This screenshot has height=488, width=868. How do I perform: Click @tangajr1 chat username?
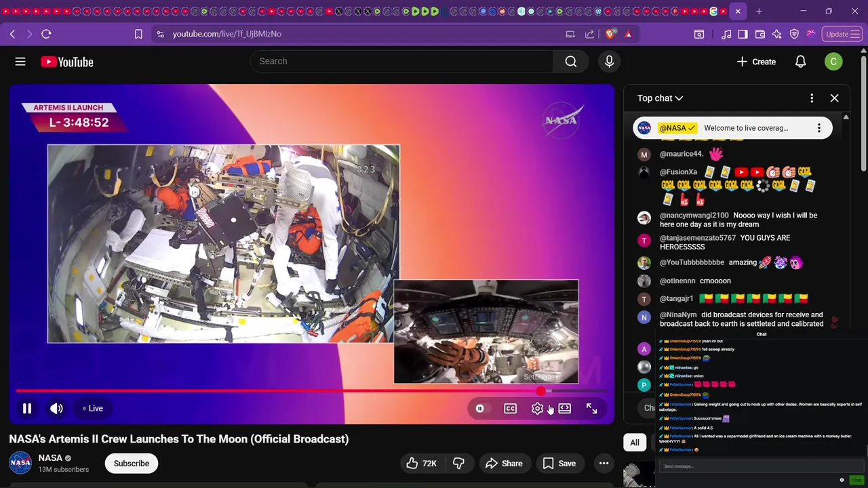click(676, 299)
